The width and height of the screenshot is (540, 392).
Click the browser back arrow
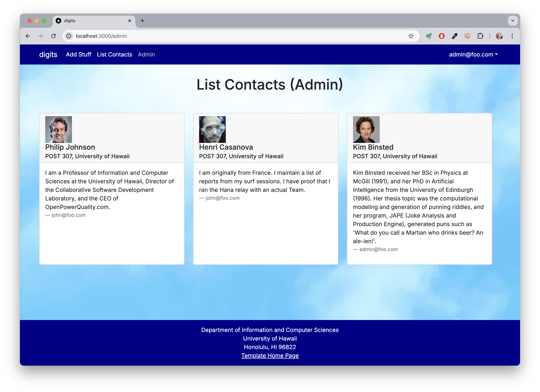(28, 36)
